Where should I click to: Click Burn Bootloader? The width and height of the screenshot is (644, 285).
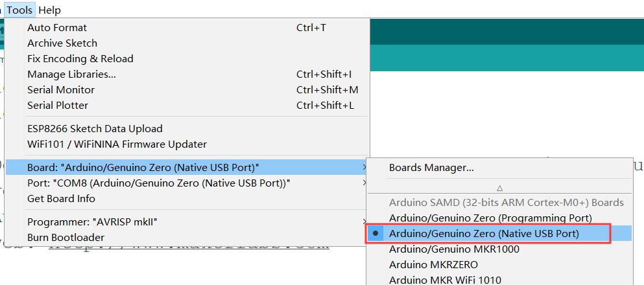point(66,238)
